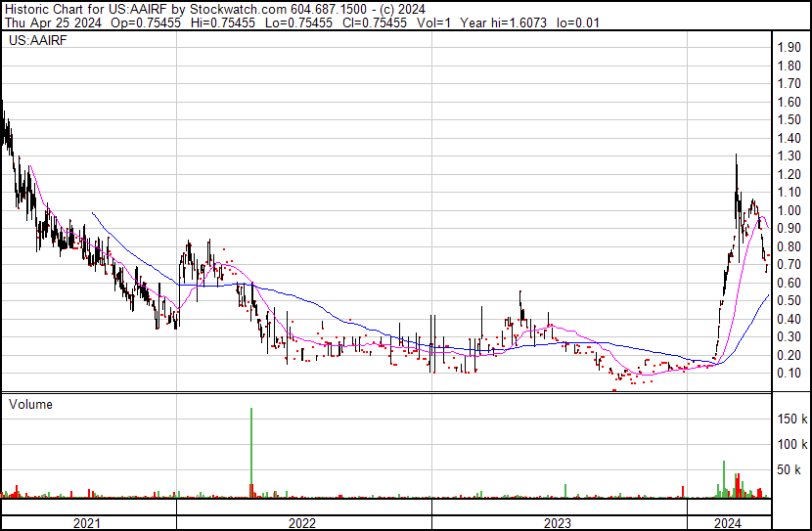The width and height of the screenshot is (812, 531).
Task: Click the tallest green volume spike in 2022
Action: (251, 450)
